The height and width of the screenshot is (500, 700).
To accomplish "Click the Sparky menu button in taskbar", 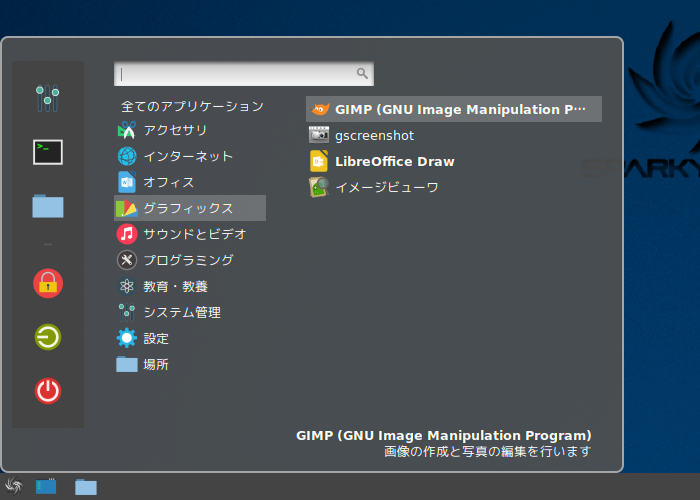I will 13,486.
